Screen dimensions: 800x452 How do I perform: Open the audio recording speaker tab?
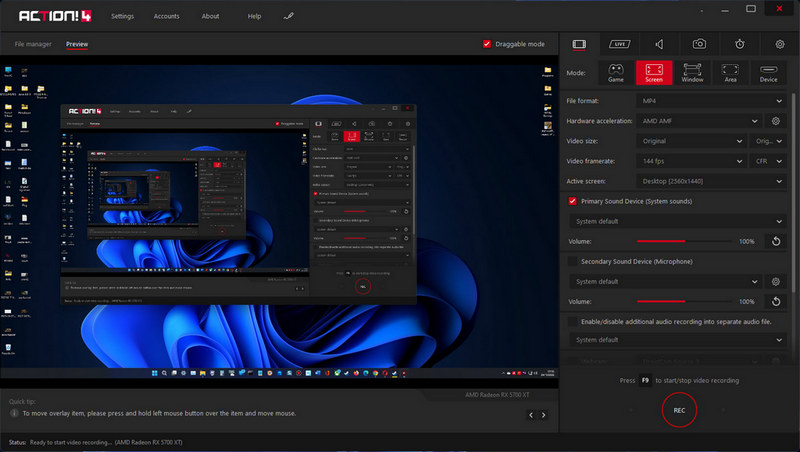(659, 44)
